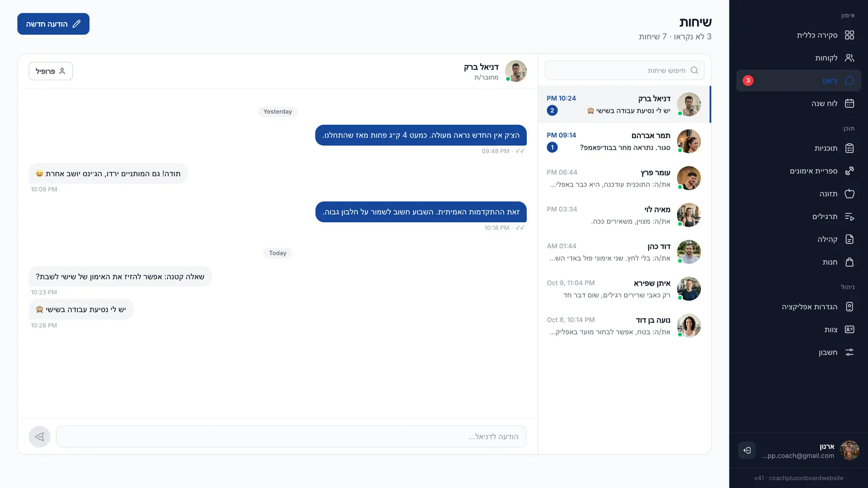
Task: Click the הודעה חדשה new message button
Action: coord(53,24)
